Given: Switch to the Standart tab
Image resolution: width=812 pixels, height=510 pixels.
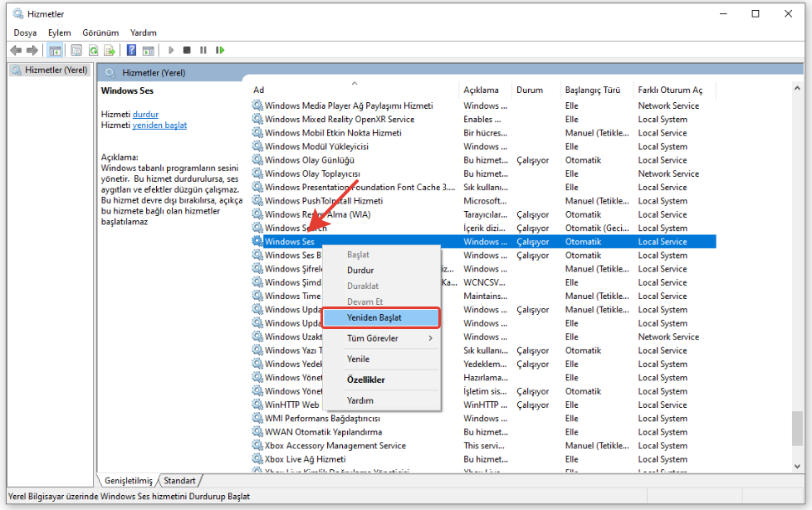Looking at the screenshot, I should coord(179,480).
